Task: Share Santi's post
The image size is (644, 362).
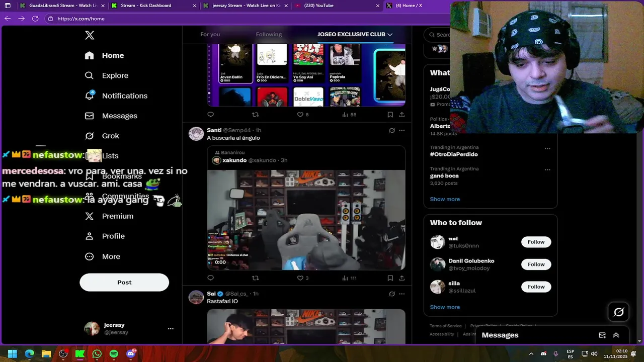Action: pyautogui.click(x=401, y=278)
